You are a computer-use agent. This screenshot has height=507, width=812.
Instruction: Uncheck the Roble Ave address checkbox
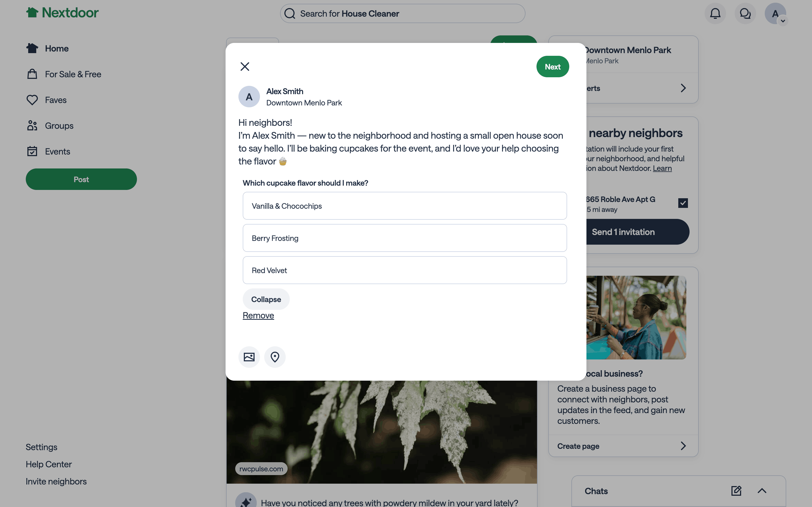coord(683,203)
